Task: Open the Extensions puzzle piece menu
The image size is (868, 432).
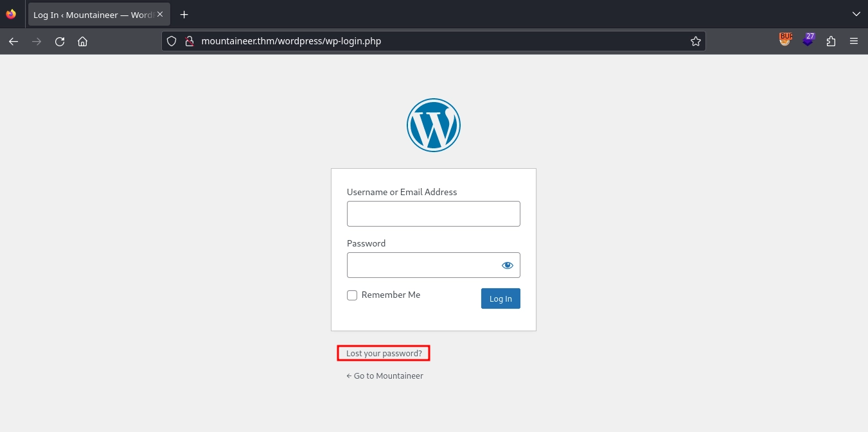Action: [831, 41]
